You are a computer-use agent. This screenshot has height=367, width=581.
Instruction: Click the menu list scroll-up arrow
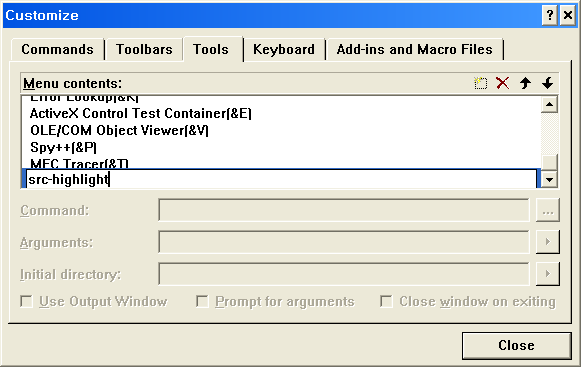click(x=550, y=105)
